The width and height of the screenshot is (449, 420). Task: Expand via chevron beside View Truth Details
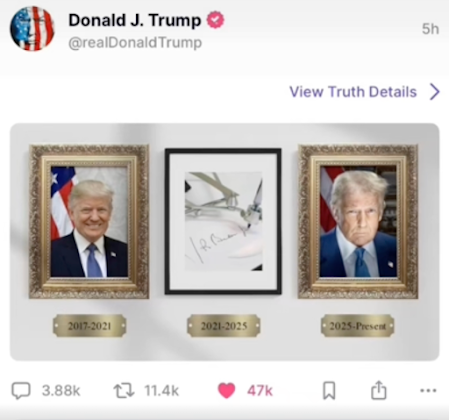coord(435,92)
